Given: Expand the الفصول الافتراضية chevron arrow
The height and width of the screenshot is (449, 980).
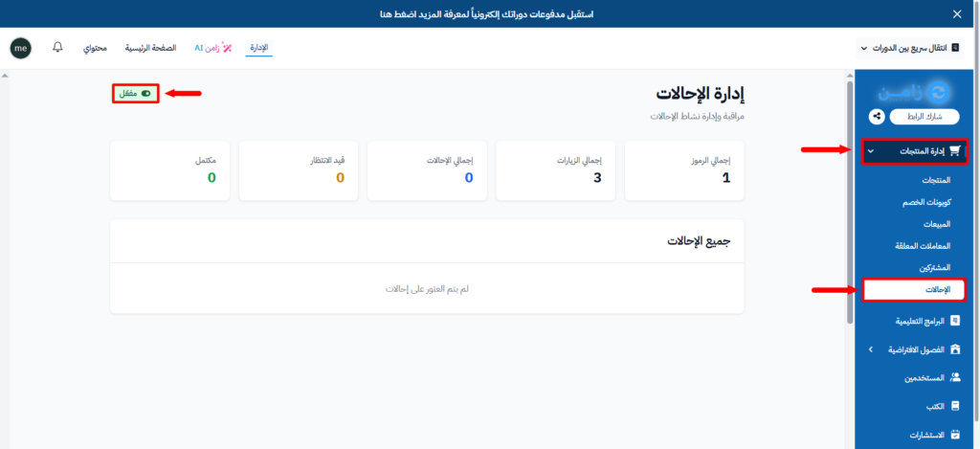Looking at the screenshot, I should [x=870, y=350].
